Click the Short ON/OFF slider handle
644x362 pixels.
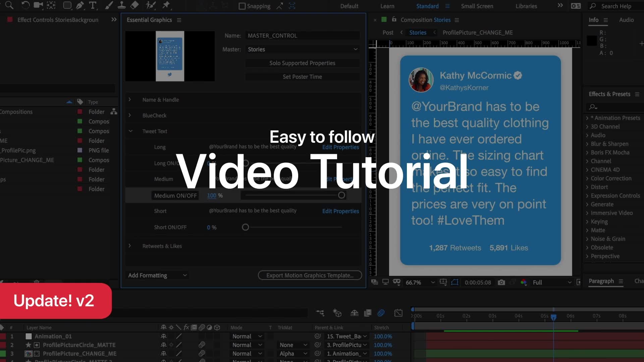[x=245, y=227]
